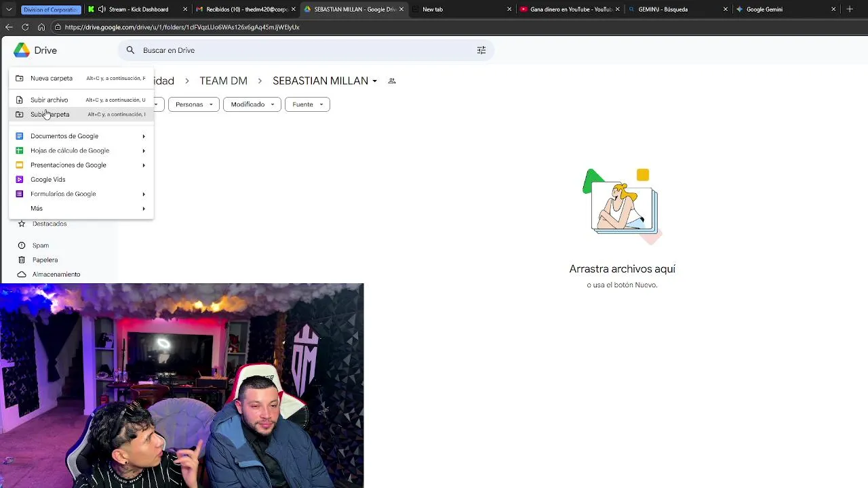Click the Papelera trash icon
Image resolution: width=868 pixels, height=488 pixels.
tap(22, 260)
